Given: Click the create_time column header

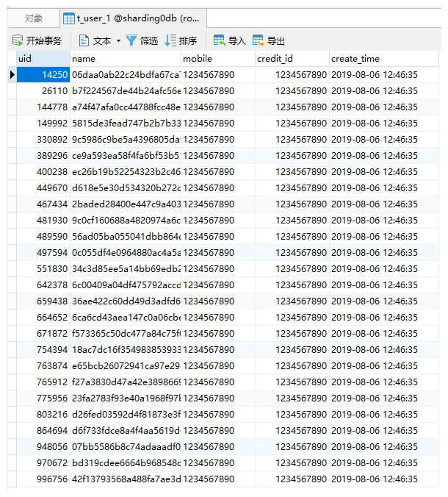Looking at the screenshot, I should (x=384, y=59).
